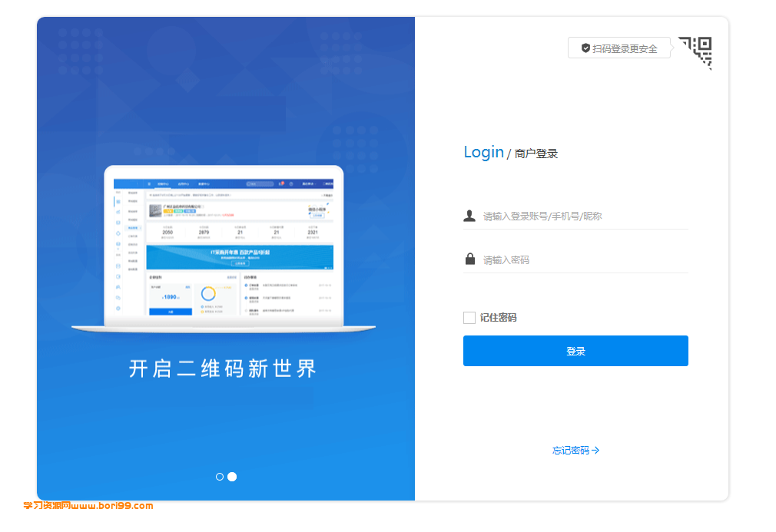Click the 开启二维码新世界 slogan

click(x=223, y=368)
